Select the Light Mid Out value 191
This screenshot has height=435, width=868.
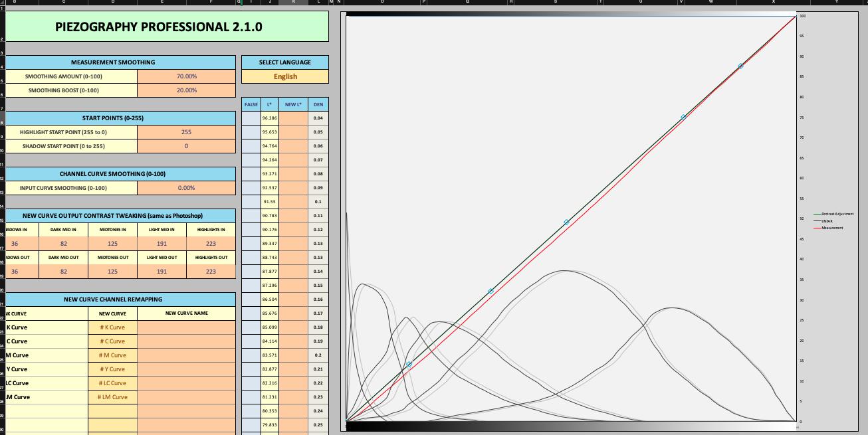click(162, 272)
